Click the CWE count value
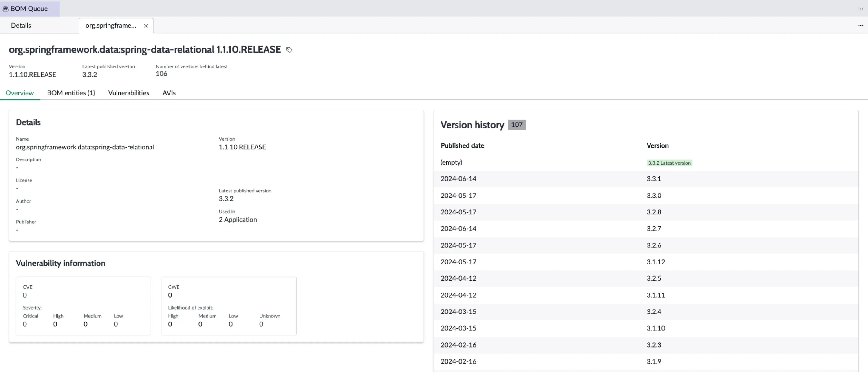This screenshot has width=868, height=379. (170, 295)
